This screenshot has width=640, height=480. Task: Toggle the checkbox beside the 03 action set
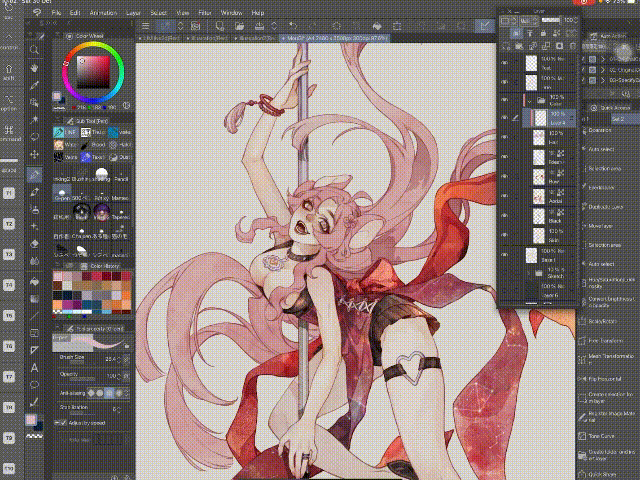point(593,80)
